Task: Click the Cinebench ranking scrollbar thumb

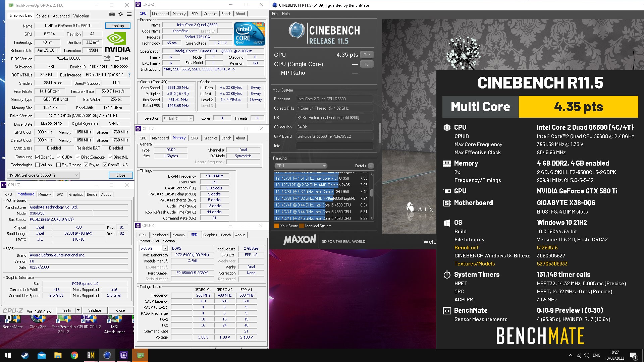Action: point(372,193)
